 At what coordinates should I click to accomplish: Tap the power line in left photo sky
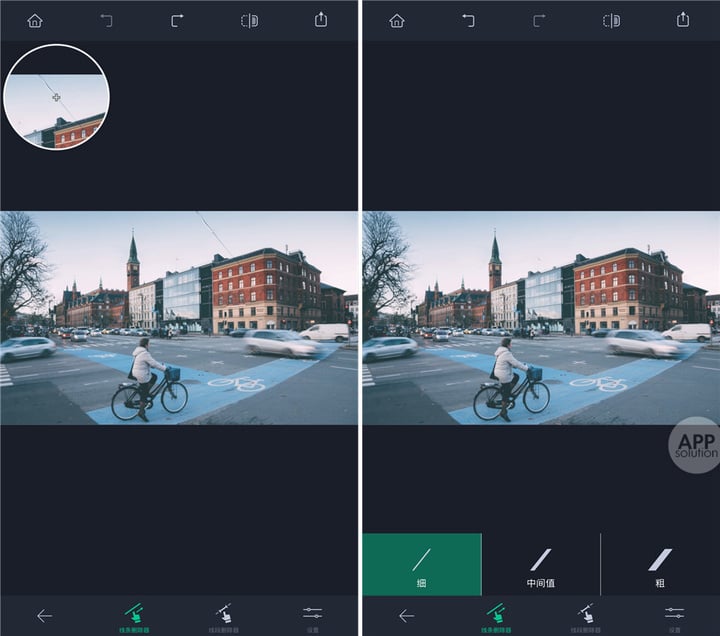212,232
